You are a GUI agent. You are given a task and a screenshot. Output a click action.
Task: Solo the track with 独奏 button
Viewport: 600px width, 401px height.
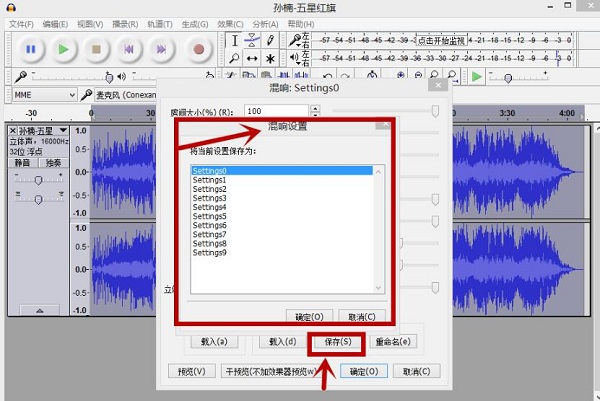tap(53, 163)
